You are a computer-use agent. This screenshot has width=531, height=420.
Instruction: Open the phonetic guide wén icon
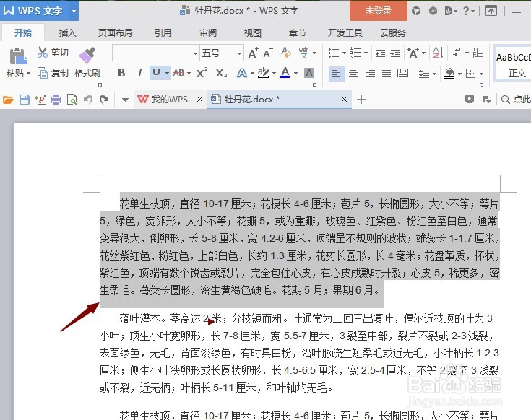pos(303,53)
